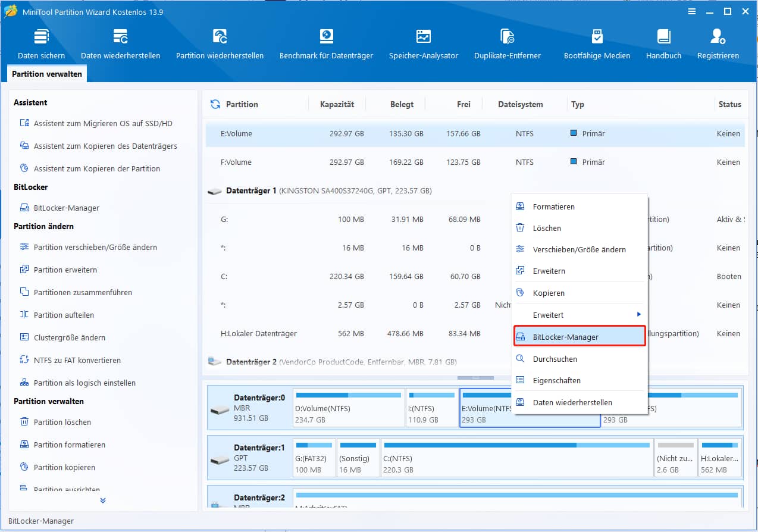Select G:(FAT32) block in the disk map
The image size is (758, 532).
pyautogui.click(x=314, y=458)
